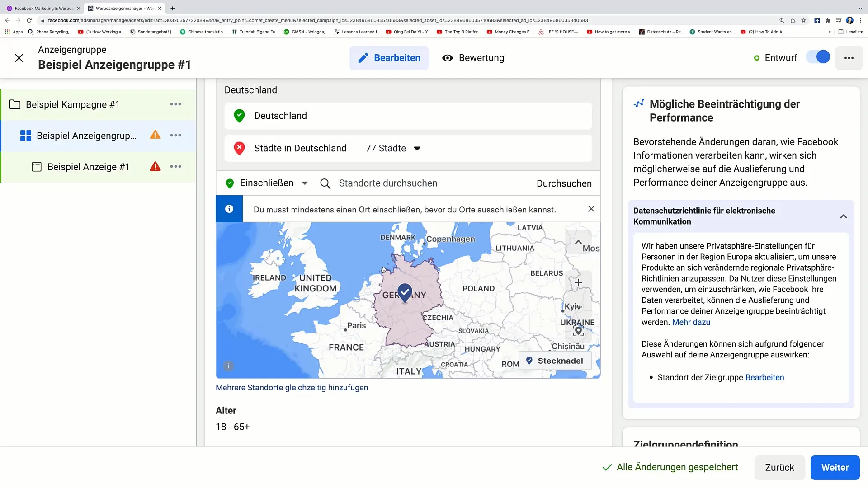Viewport: 868px width, 488px height.
Task: Go back in browser history
Action: [7, 20]
